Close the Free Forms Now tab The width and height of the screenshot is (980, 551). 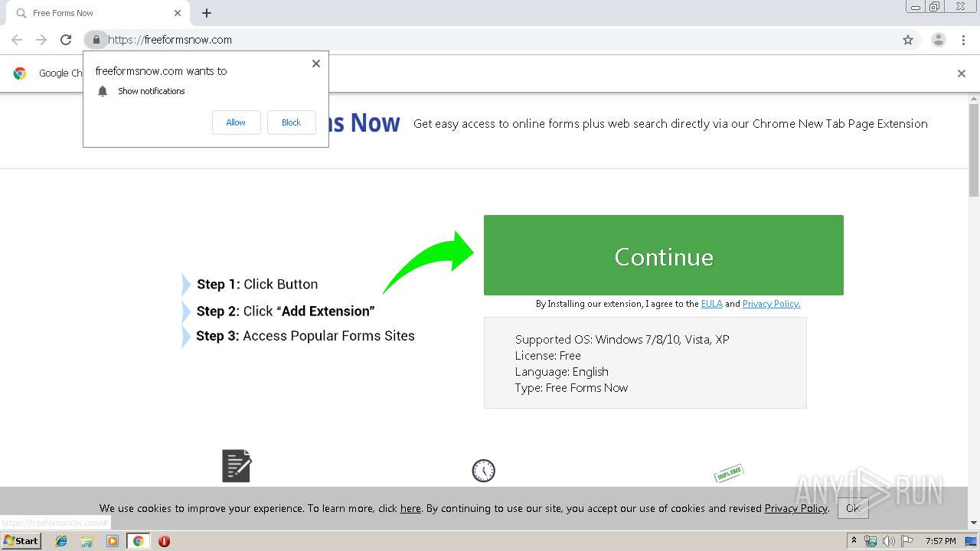coord(178,13)
